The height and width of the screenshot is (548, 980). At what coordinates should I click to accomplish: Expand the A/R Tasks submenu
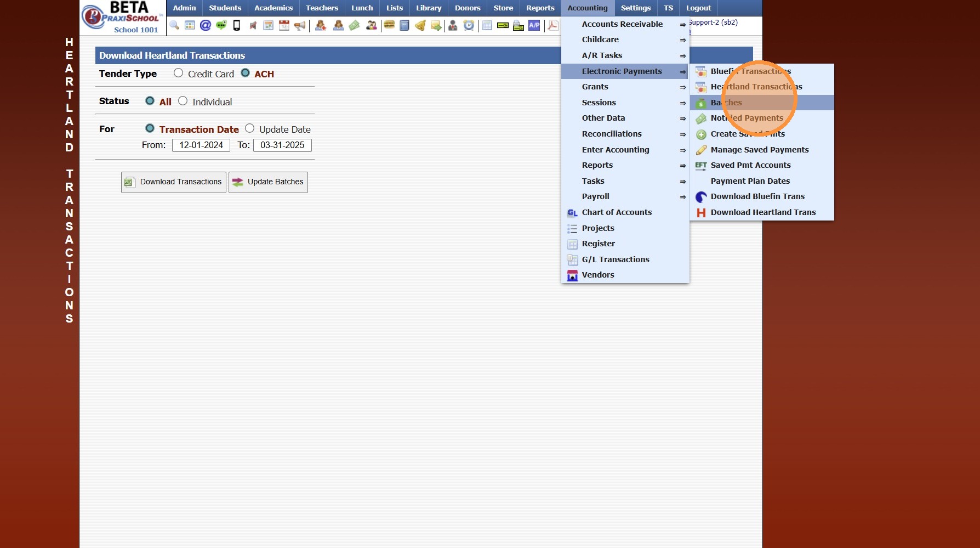(x=625, y=55)
